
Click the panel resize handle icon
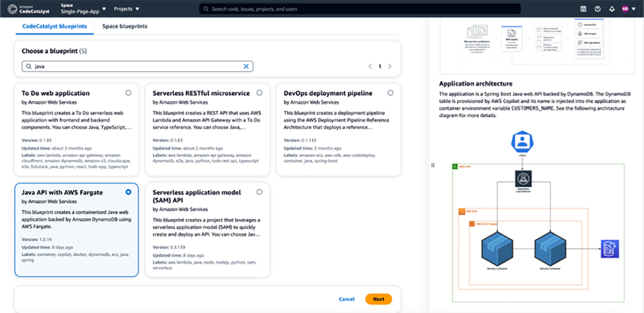(433, 165)
